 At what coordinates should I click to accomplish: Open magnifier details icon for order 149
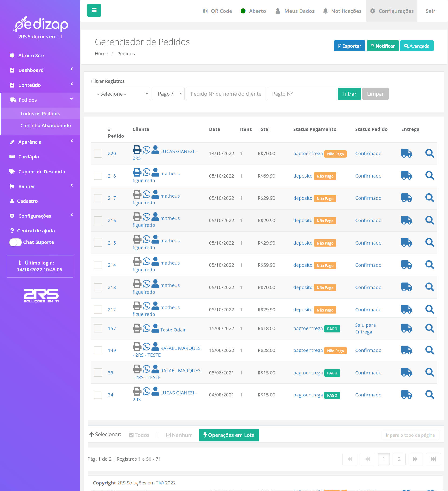pos(430,350)
